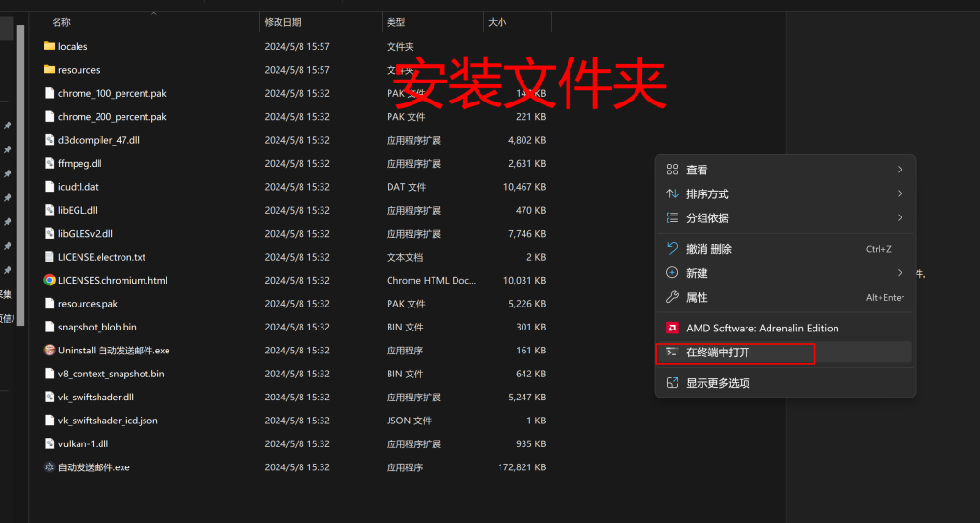
Task: Click the AMD Software red logo icon
Action: tap(672, 328)
